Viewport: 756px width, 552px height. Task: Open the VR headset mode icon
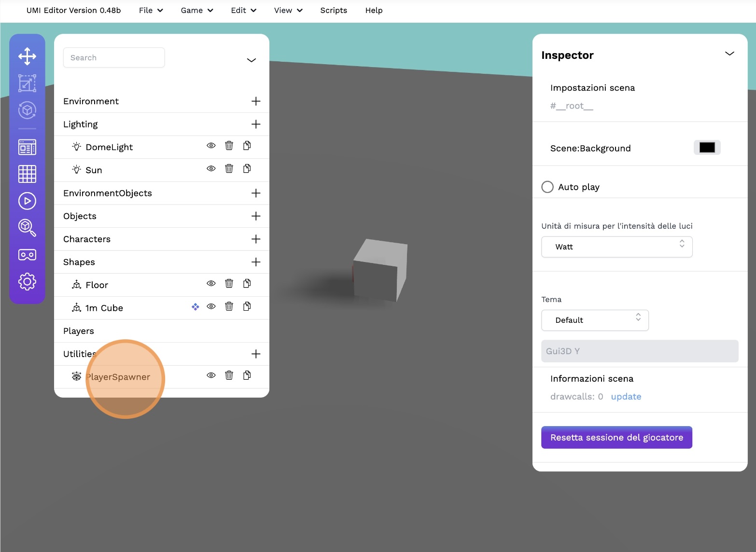(27, 255)
